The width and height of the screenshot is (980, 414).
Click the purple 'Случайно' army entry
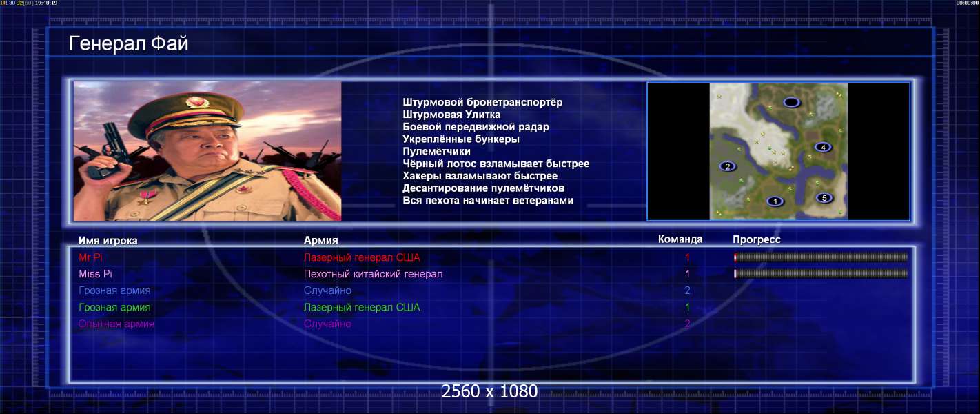point(328,324)
